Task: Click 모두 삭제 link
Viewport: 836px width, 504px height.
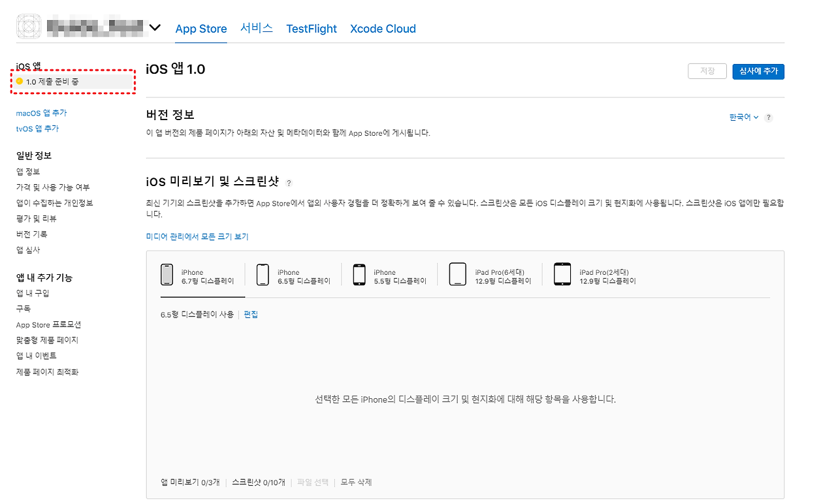Action: pyautogui.click(x=356, y=482)
